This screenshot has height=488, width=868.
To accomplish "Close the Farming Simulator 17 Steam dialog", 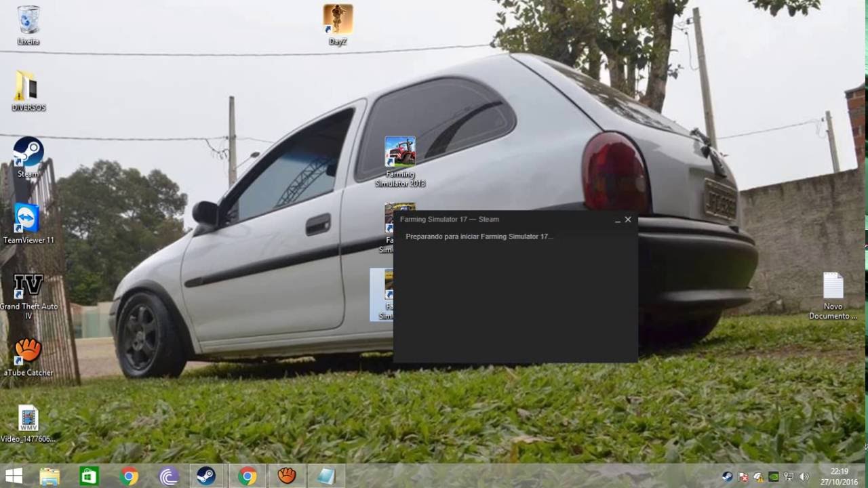I will [x=628, y=220].
